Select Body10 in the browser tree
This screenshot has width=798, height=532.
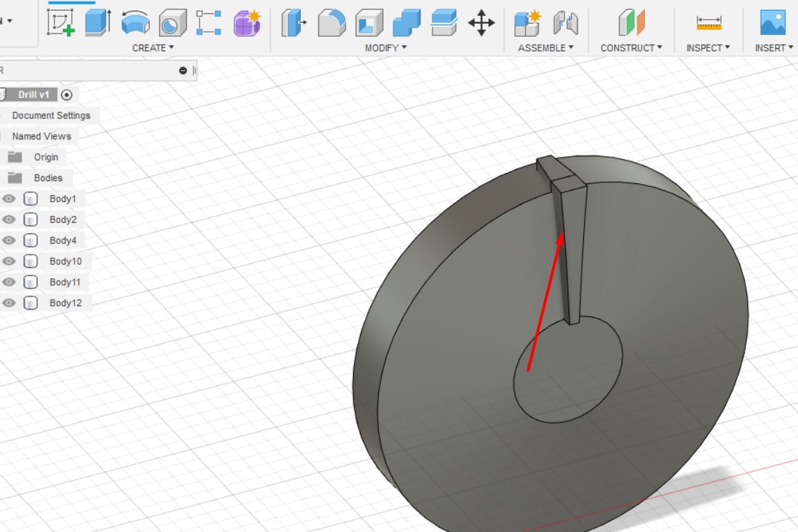click(x=65, y=261)
